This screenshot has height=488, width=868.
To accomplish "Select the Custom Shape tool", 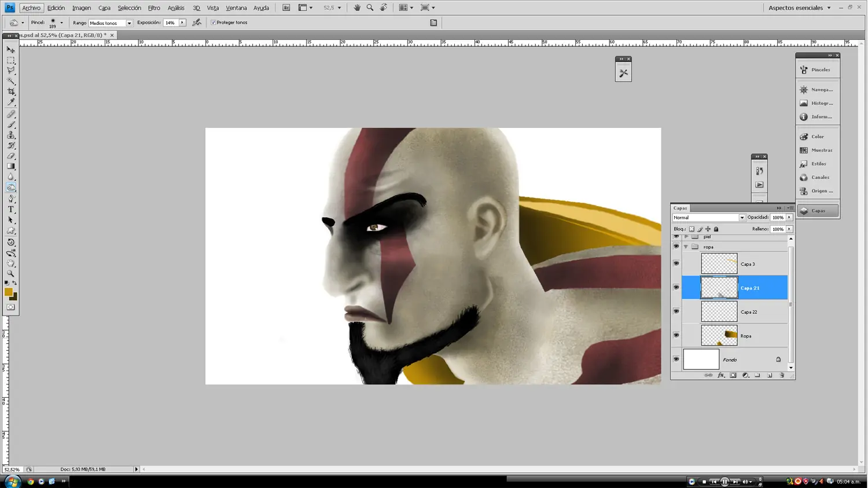I will tap(11, 230).
